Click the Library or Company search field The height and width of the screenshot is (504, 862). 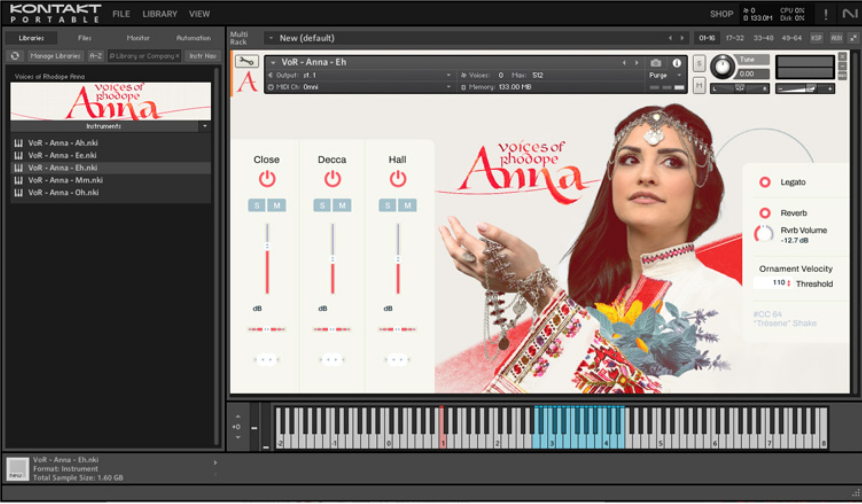(x=144, y=56)
